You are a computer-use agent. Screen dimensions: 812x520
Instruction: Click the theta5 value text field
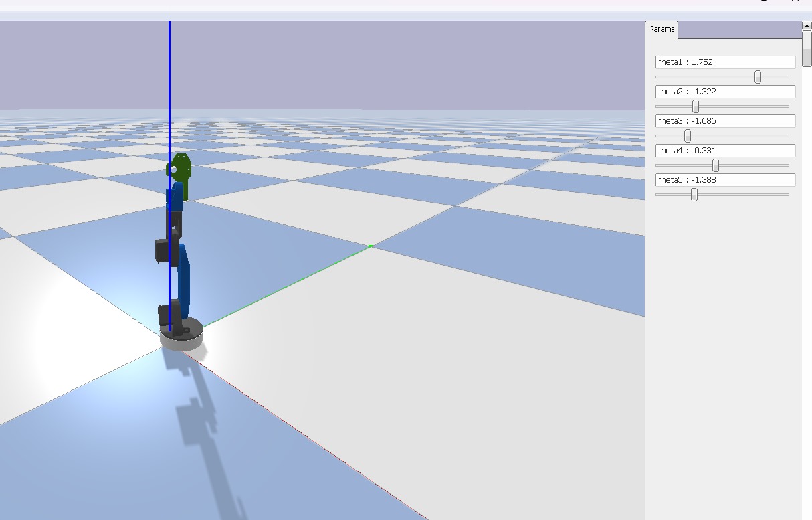725,180
